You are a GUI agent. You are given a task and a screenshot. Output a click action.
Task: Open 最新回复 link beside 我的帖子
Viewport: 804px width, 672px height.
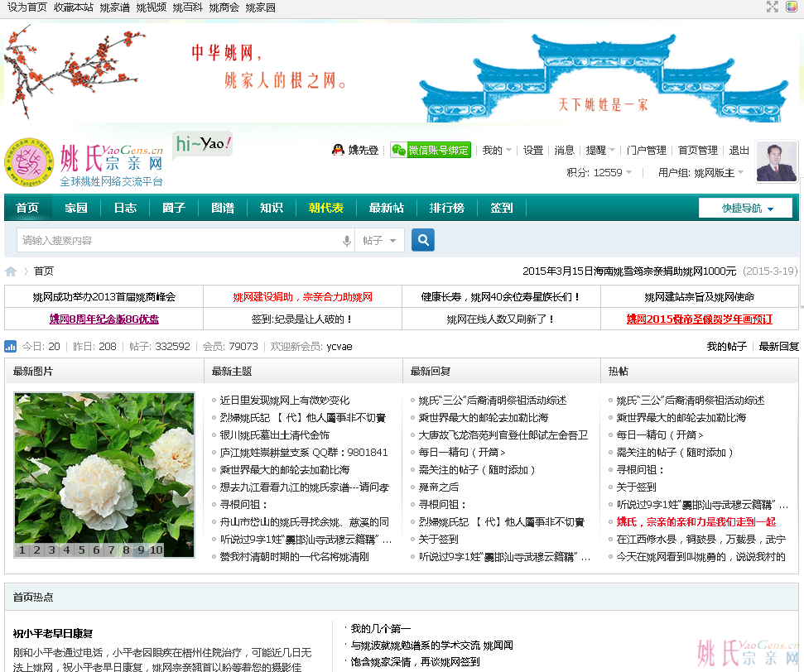tap(779, 347)
